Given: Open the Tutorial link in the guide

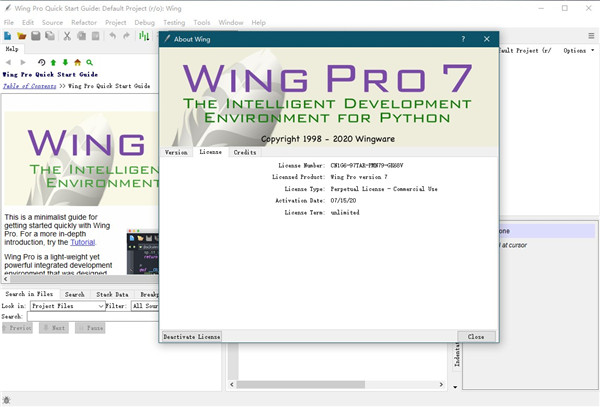Looking at the screenshot, I should click(83, 242).
